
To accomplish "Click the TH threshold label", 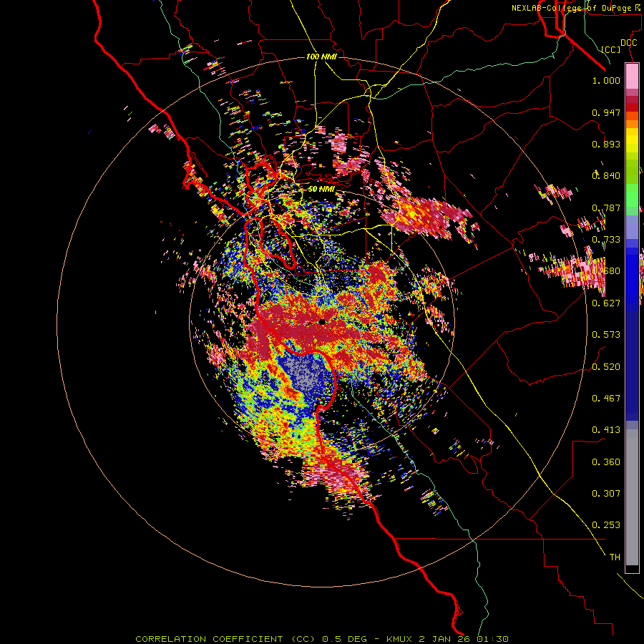I will click(x=615, y=557).
